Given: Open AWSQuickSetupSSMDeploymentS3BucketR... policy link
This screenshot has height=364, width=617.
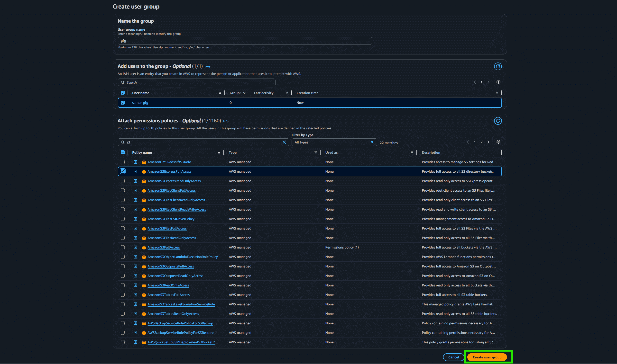Looking at the screenshot, I should pyautogui.click(x=183, y=342).
